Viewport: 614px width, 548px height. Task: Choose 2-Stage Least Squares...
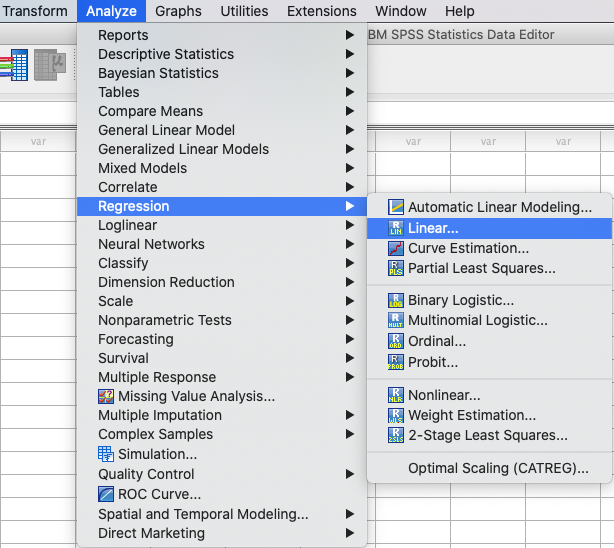[x=489, y=435]
